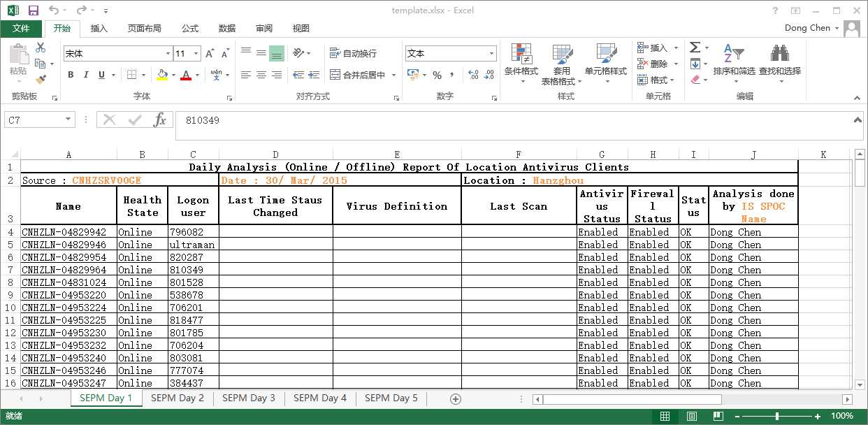
Task: Click the Undo arrow icon
Action: [x=54, y=10]
